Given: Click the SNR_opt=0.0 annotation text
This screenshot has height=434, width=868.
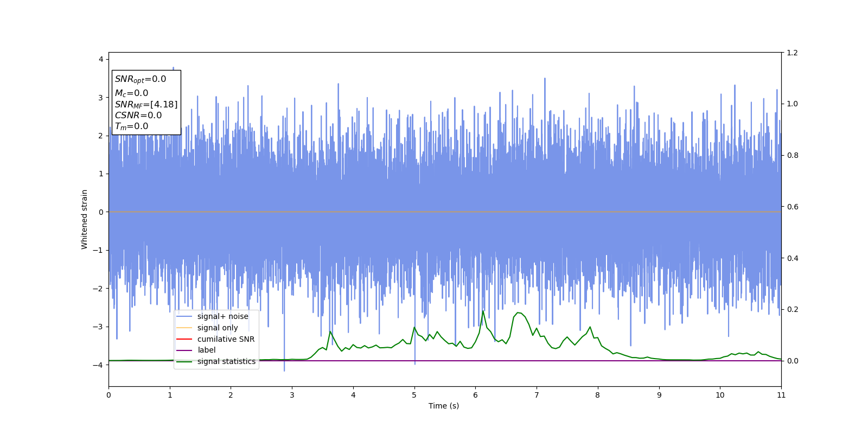Looking at the screenshot, I should point(141,79).
